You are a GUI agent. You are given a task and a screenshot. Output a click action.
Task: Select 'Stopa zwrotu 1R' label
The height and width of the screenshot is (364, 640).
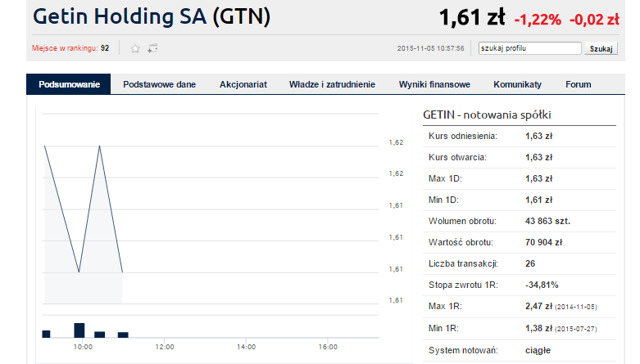[463, 285]
